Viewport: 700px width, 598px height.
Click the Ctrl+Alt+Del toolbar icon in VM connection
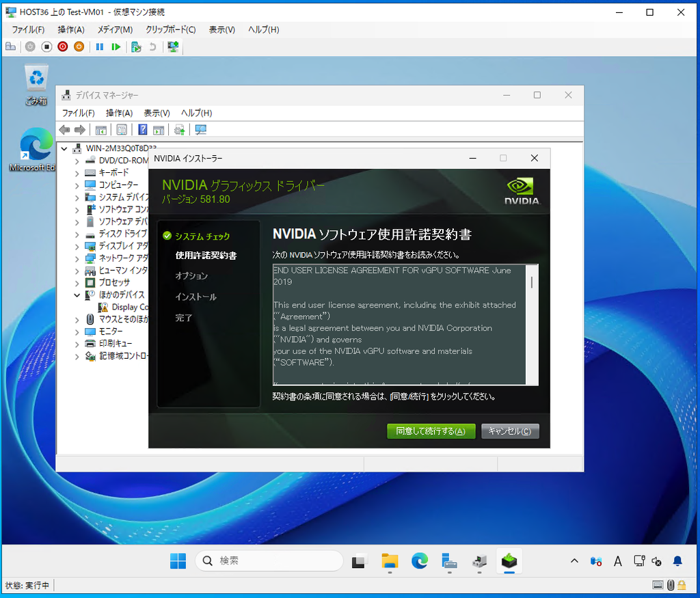[x=11, y=46]
